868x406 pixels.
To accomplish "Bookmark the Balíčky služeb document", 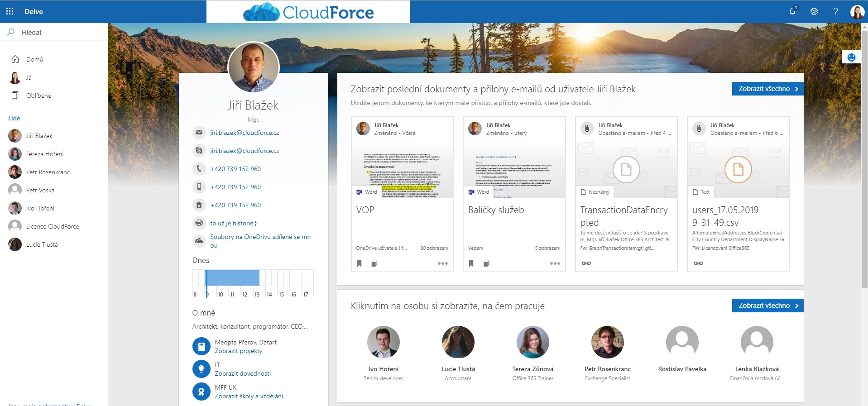I will pos(471,263).
